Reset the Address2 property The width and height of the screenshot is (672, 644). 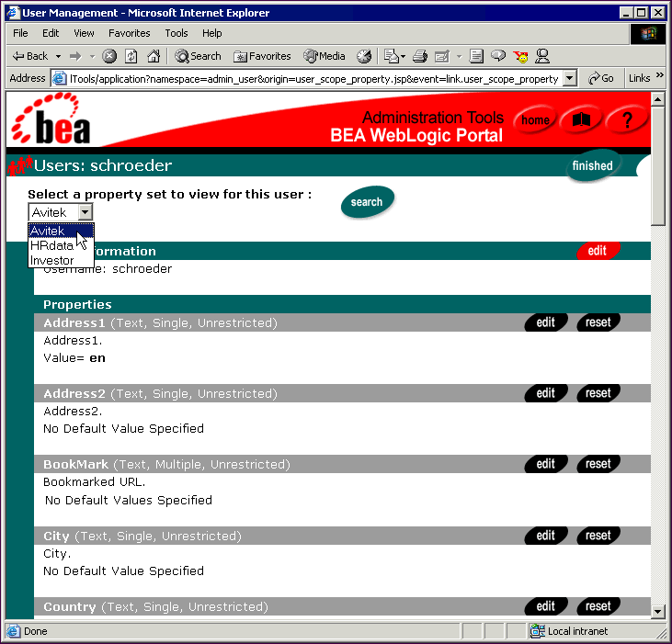(x=598, y=392)
